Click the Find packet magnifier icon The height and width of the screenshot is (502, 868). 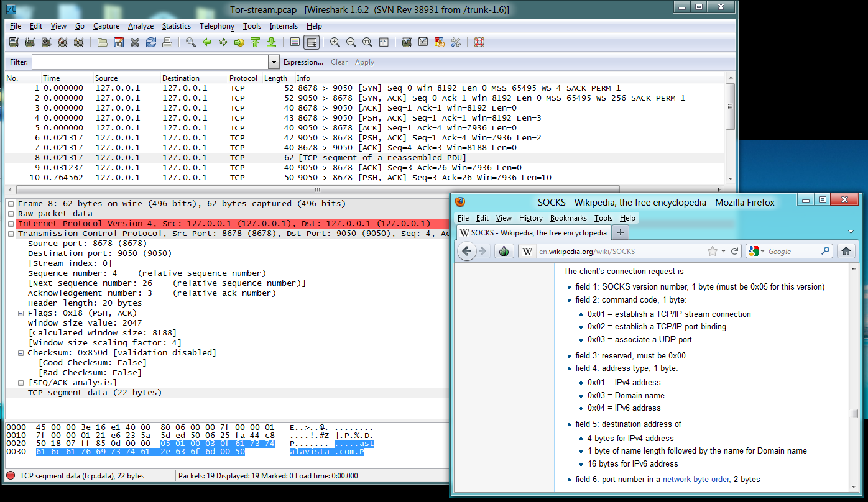pos(191,43)
